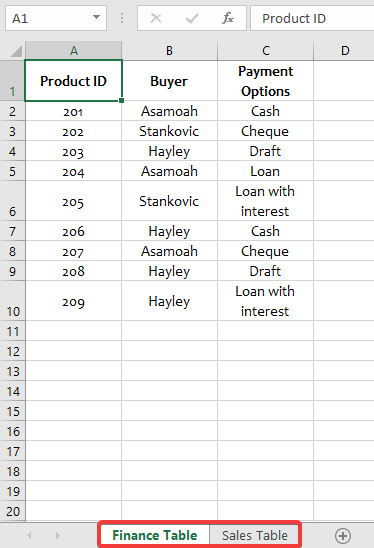This screenshot has width=374, height=548.
Task: Select column D header
Action: (x=345, y=51)
